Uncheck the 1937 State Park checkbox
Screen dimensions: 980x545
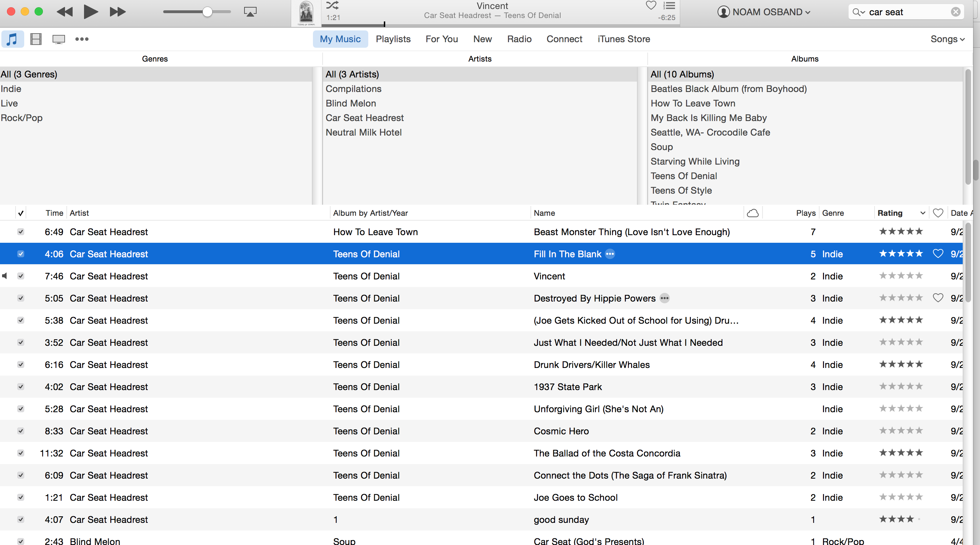tap(21, 386)
